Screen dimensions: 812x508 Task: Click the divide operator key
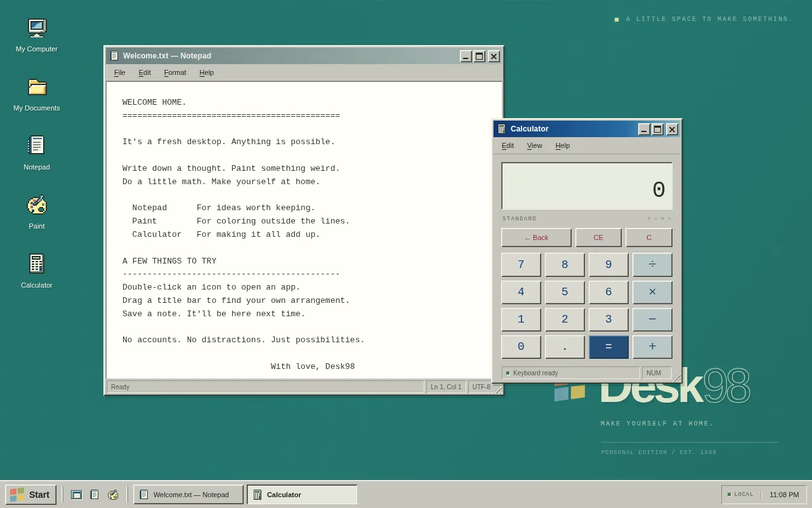pyautogui.click(x=652, y=265)
